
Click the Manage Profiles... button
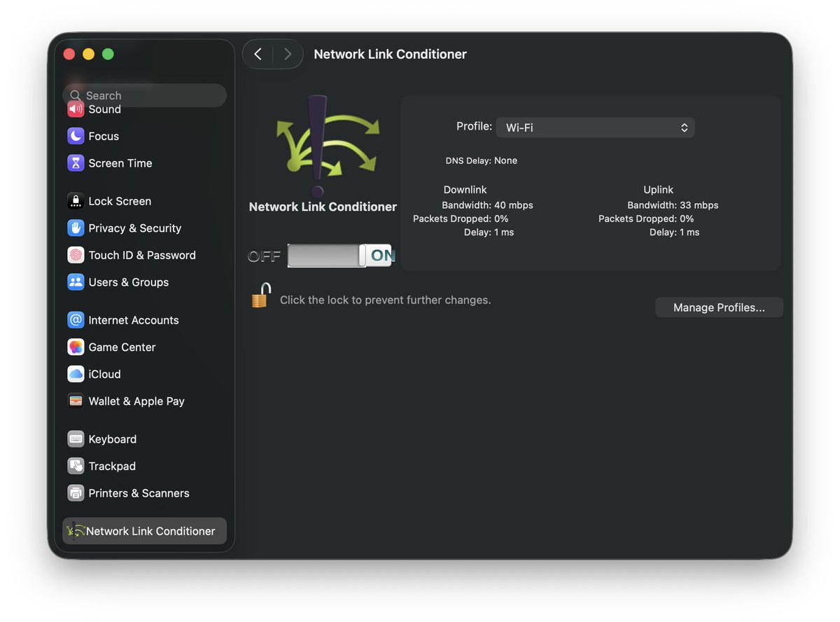click(719, 307)
